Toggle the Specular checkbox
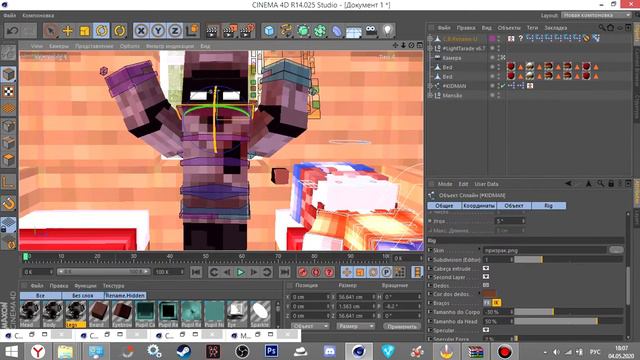Viewport: 640px width, 360px height. pos(486,330)
